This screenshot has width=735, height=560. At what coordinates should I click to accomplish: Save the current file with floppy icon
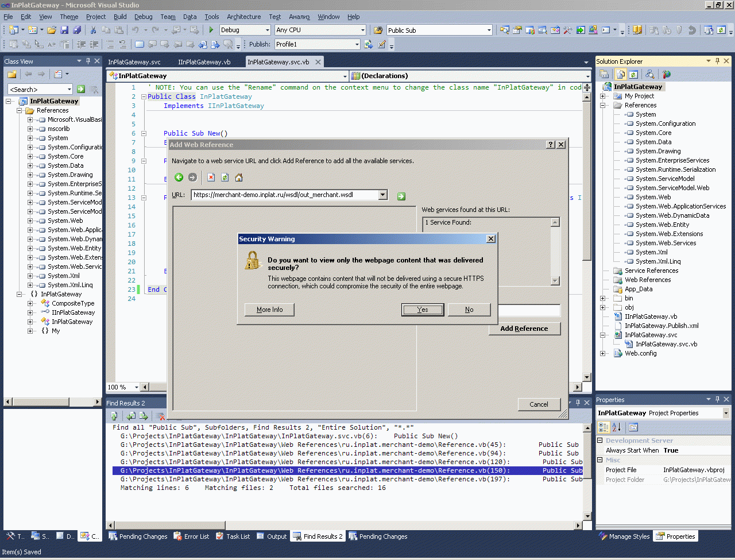coord(64,30)
